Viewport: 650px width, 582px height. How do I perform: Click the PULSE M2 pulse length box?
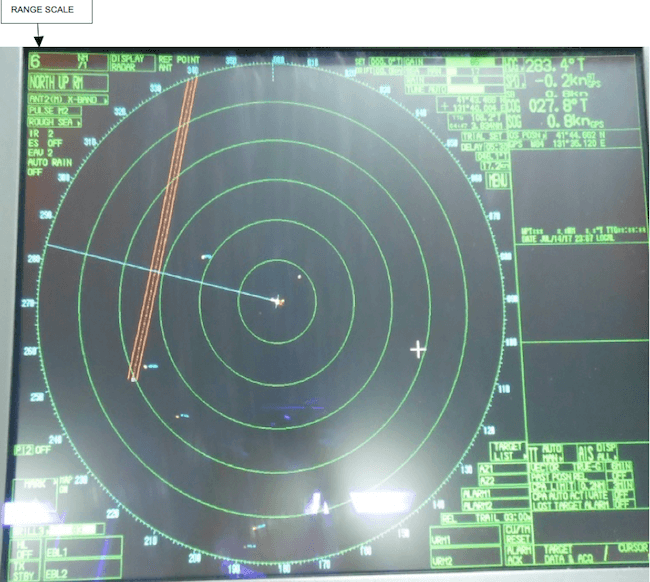[x=54, y=111]
